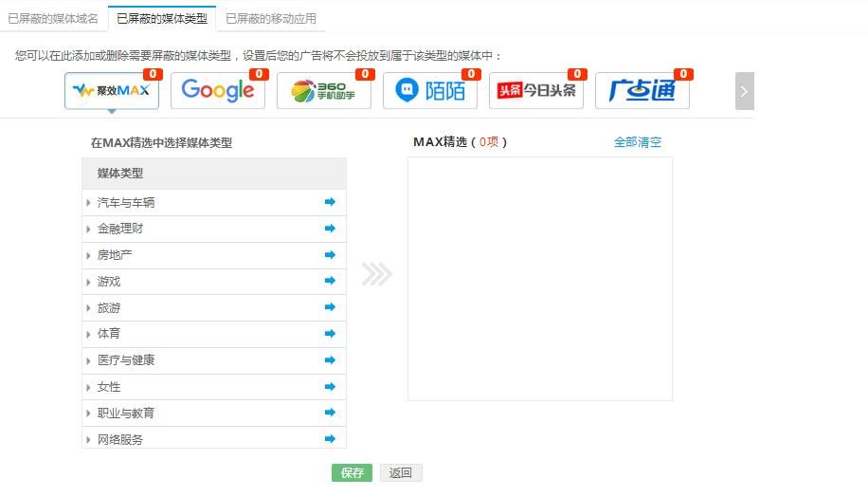Expand the 女性 tree node
The width and height of the screenshot is (868, 497).
(88, 387)
